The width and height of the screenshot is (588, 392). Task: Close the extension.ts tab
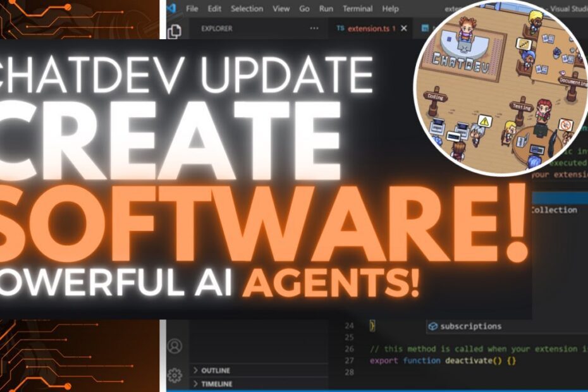point(404,28)
